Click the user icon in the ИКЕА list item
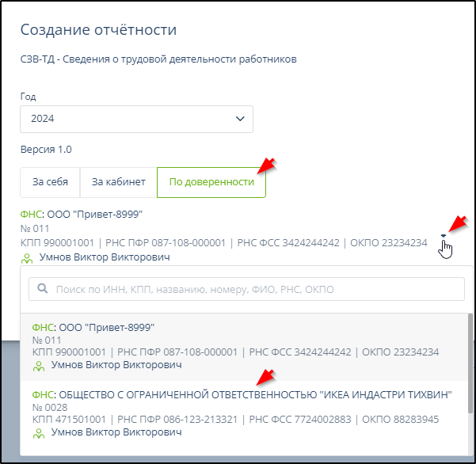The image size is (476, 464). pyautogui.click(x=38, y=433)
